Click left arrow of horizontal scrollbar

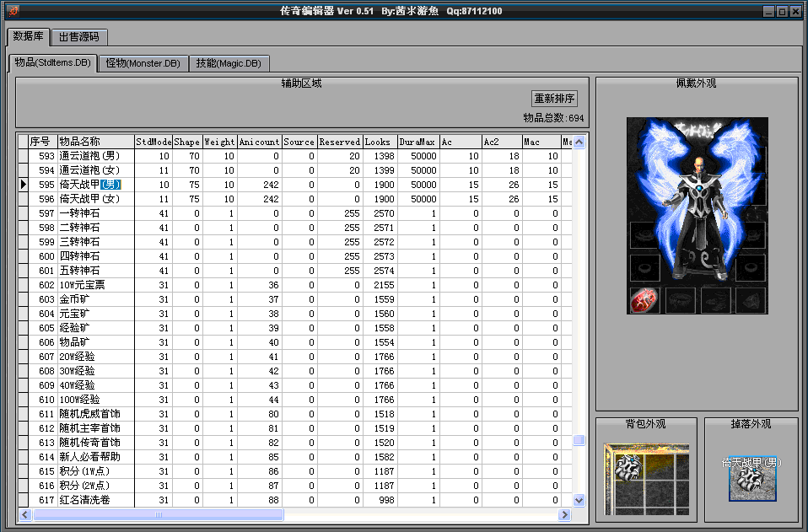click(x=24, y=514)
